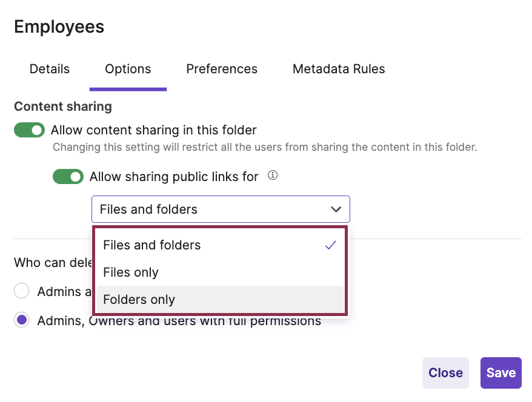Click the chevron on the sharing dropdown

pos(336,208)
